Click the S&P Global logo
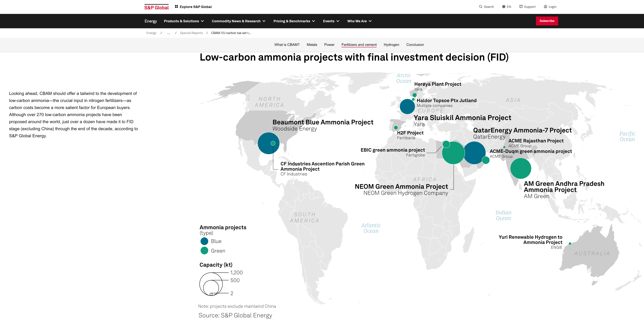644x320 pixels. coord(156,7)
